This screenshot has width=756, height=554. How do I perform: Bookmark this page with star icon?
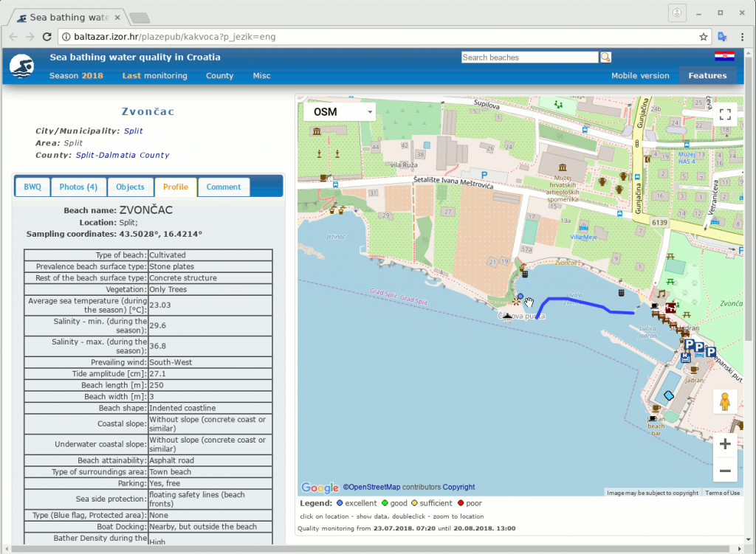[x=704, y=36]
